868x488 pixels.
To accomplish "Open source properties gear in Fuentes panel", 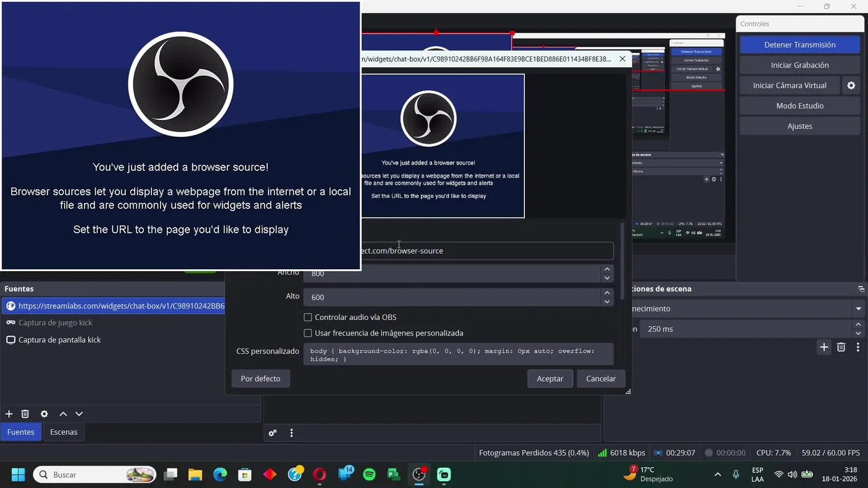I will pos(44,413).
